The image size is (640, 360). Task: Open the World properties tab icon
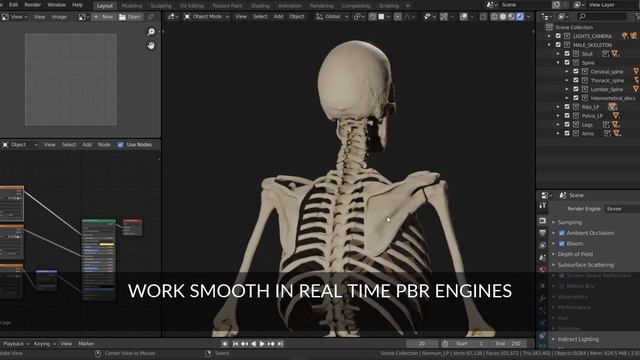point(542,270)
